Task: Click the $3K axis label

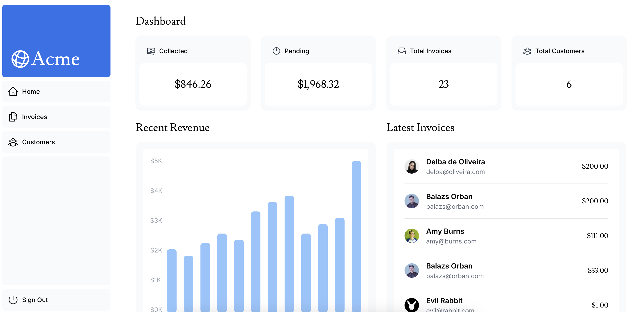Action: pyautogui.click(x=156, y=220)
